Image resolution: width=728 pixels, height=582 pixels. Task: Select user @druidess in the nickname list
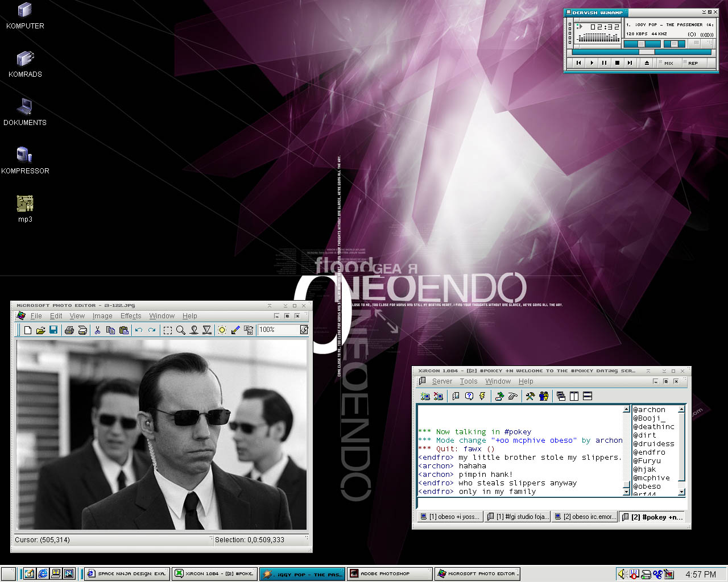[x=653, y=444]
